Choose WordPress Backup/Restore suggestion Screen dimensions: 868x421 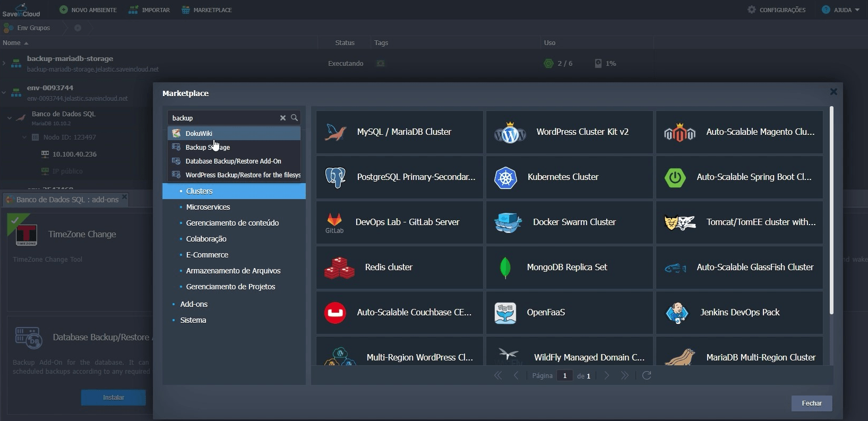pos(234,175)
